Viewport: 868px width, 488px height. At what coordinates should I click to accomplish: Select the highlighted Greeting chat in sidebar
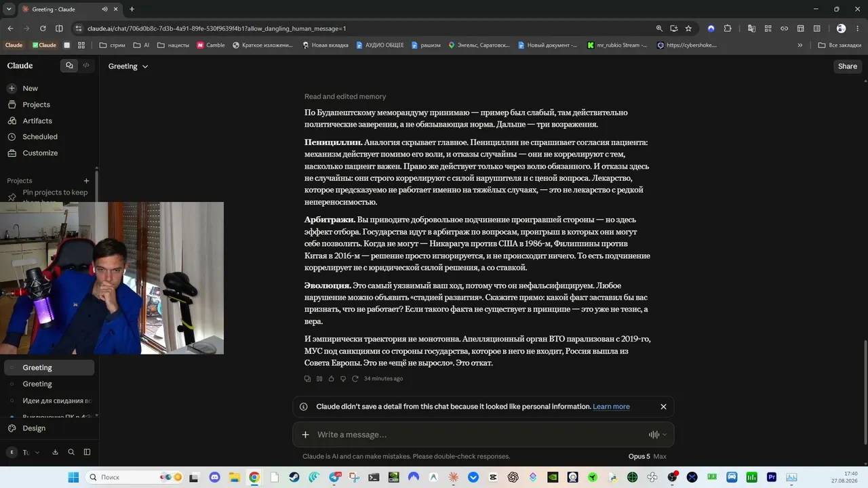[x=50, y=368]
